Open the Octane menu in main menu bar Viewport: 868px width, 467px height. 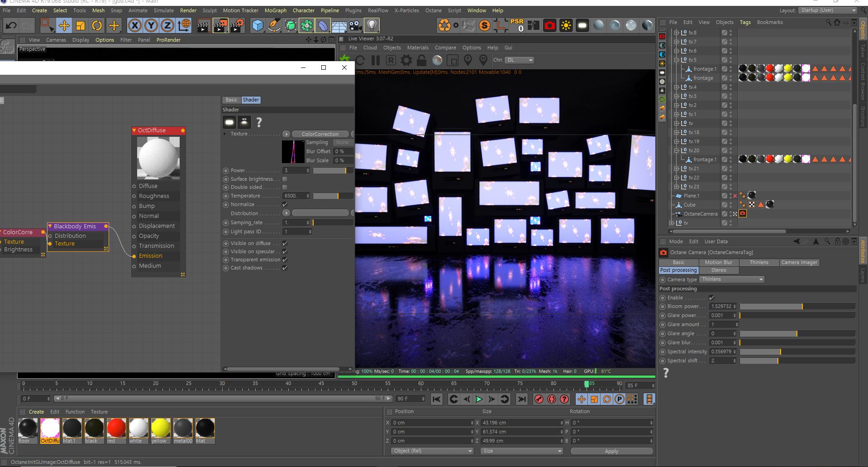(x=433, y=10)
